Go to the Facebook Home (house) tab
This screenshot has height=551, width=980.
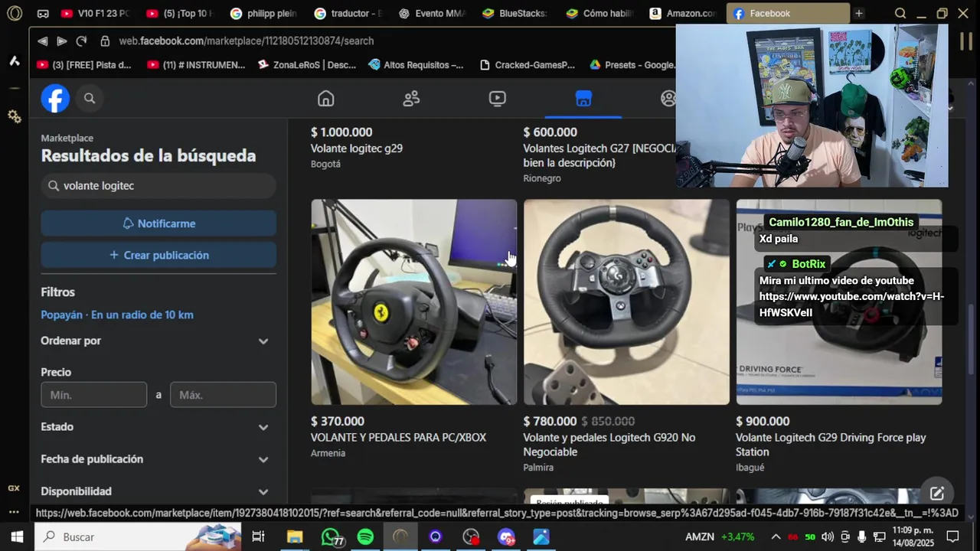326,98
